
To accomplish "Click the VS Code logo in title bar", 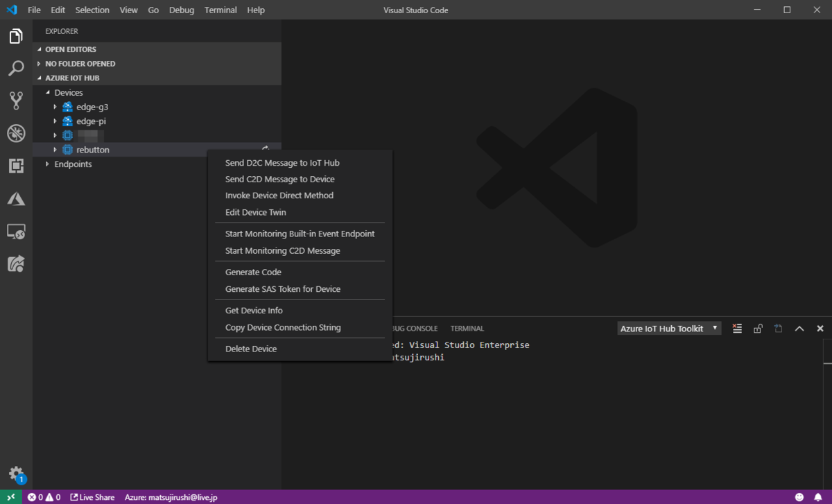I will [11, 10].
